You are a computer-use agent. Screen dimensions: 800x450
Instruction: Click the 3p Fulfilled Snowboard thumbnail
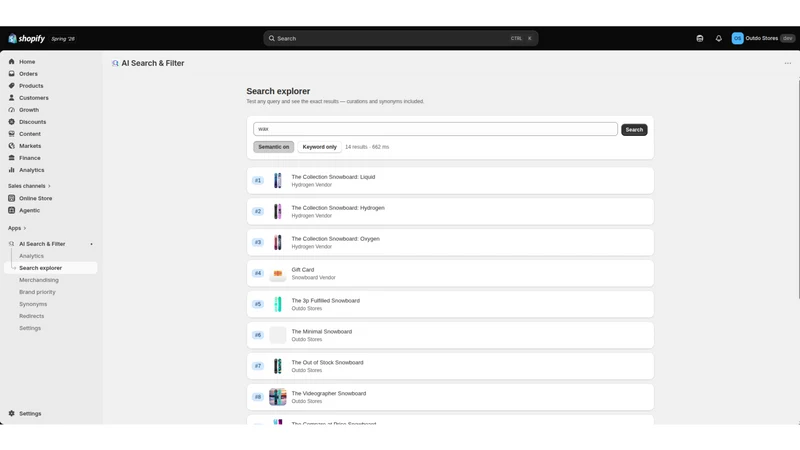click(278, 304)
